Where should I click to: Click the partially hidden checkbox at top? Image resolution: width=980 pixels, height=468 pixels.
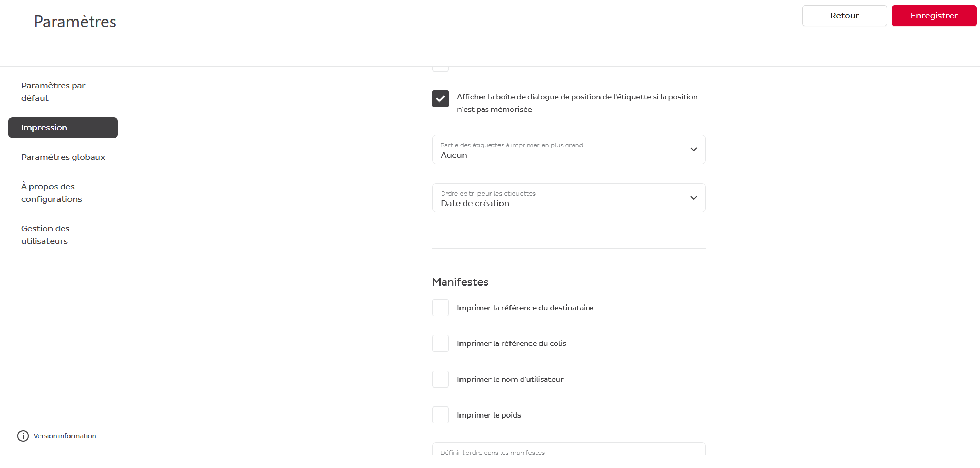point(441,68)
